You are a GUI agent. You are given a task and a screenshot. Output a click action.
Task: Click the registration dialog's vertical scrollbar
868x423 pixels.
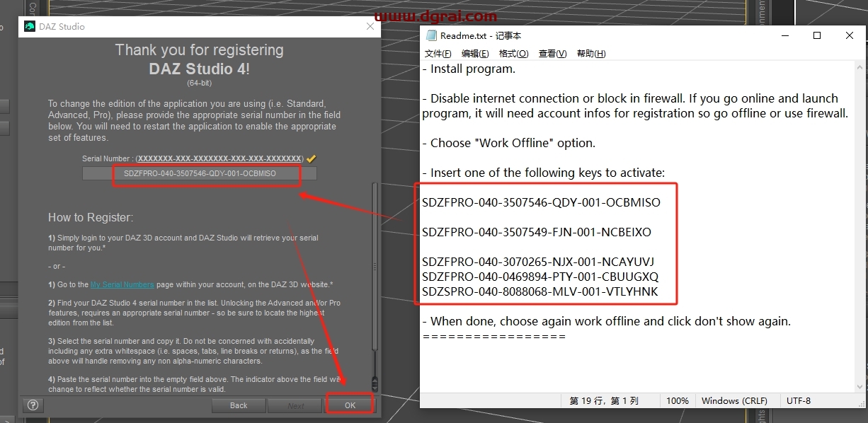click(375, 283)
